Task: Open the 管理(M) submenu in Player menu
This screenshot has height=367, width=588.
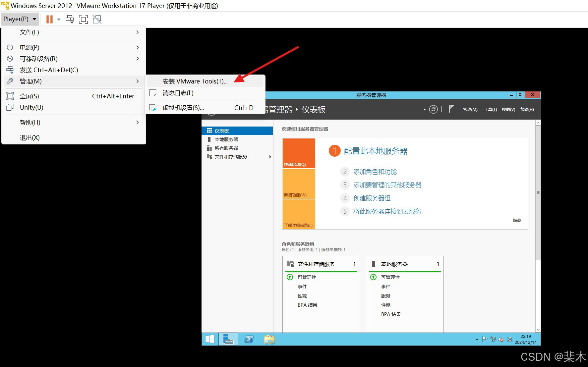Action: coord(74,81)
